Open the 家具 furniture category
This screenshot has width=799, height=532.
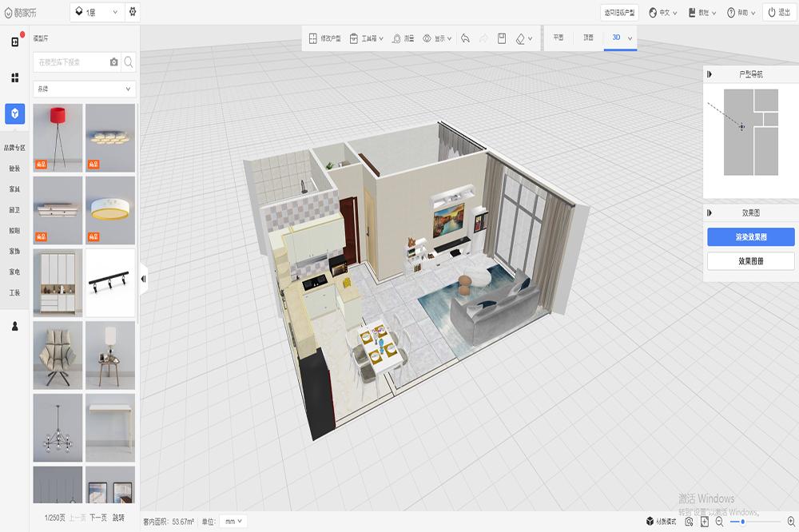click(x=14, y=189)
